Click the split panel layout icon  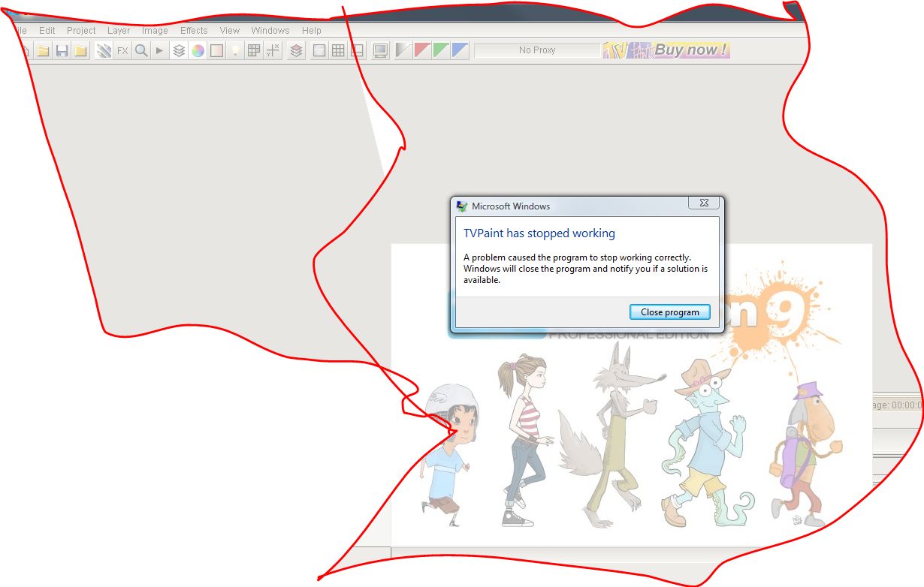357,50
